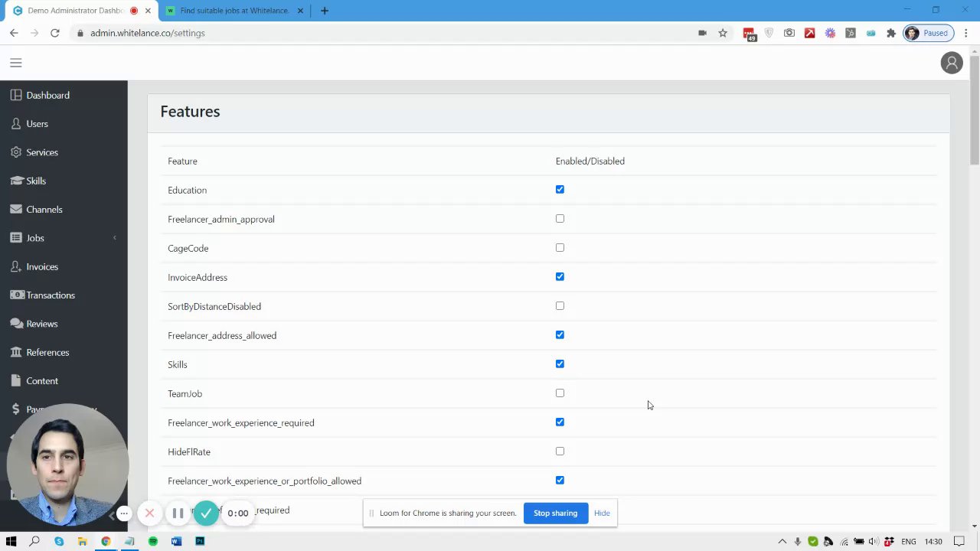The height and width of the screenshot is (551, 980).
Task: Enable the TeamJob checkbox
Action: tap(560, 393)
